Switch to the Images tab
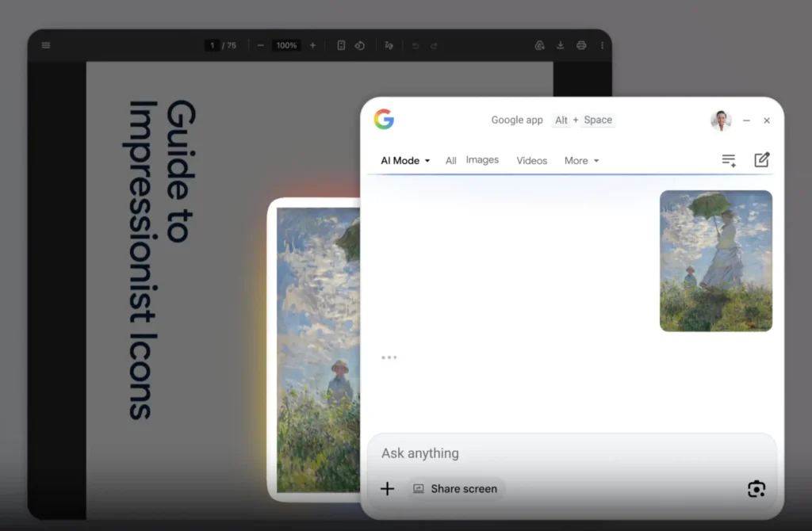 tap(482, 160)
